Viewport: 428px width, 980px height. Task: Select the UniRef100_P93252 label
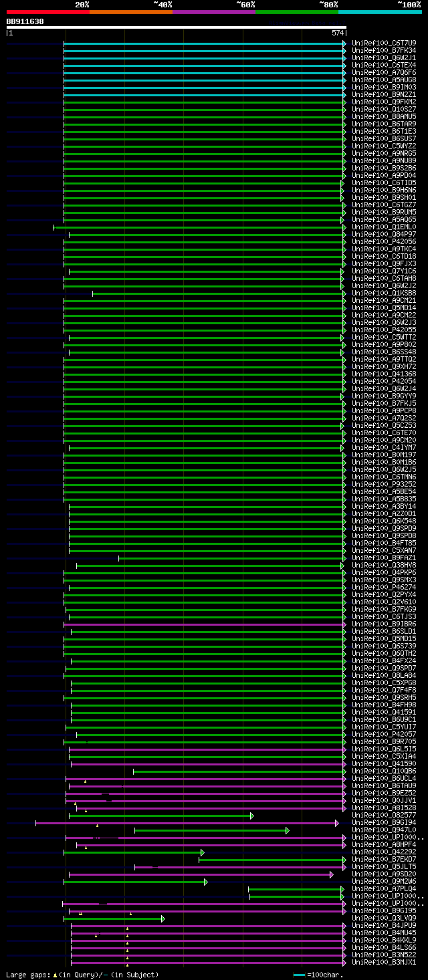(x=384, y=484)
